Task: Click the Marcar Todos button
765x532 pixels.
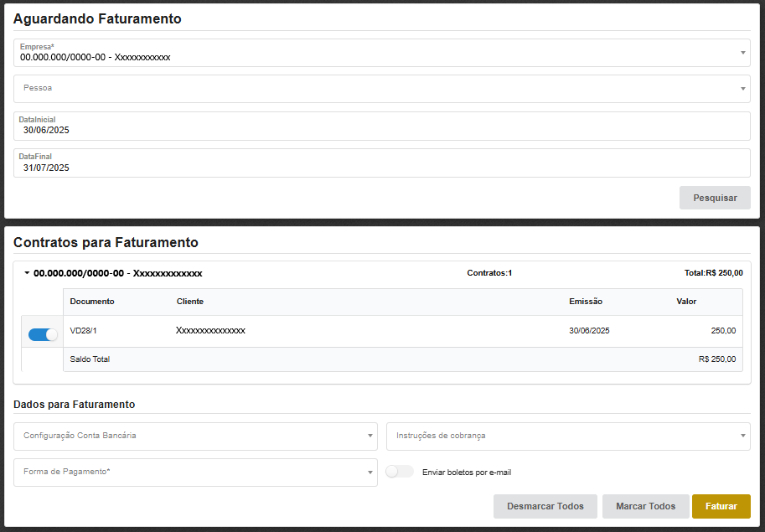Action: click(645, 506)
